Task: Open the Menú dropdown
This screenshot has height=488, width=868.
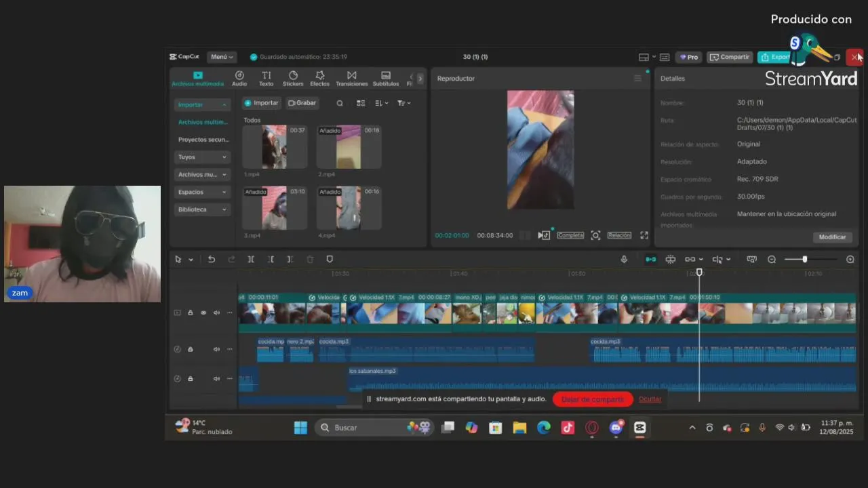Action: pyautogui.click(x=222, y=57)
